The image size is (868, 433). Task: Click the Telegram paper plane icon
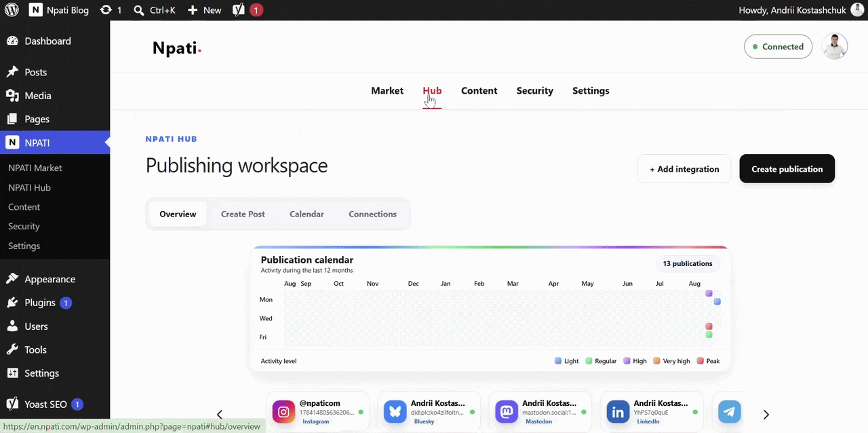click(x=730, y=411)
